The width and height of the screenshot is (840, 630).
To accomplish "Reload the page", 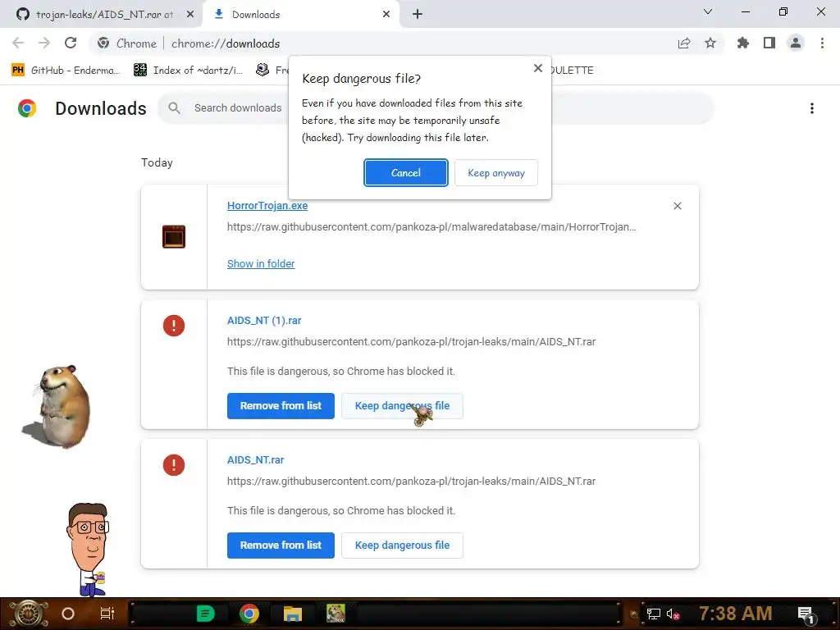I will [71, 43].
